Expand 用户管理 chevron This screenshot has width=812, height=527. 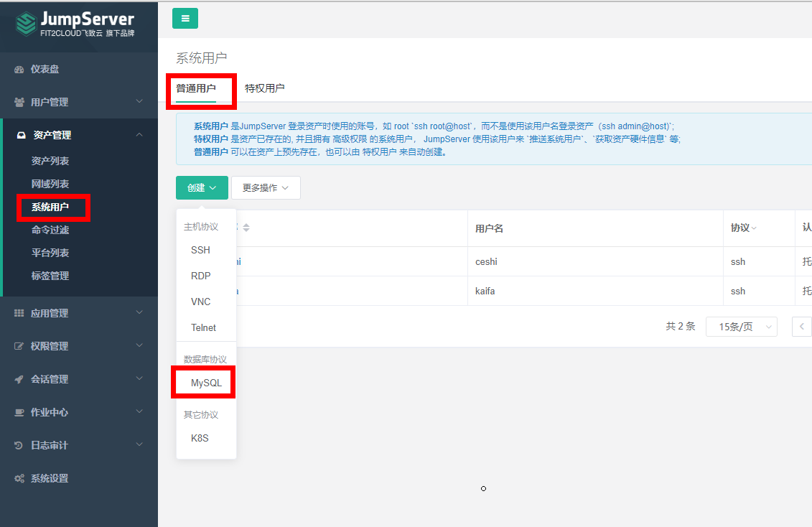[x=139, y=101]
